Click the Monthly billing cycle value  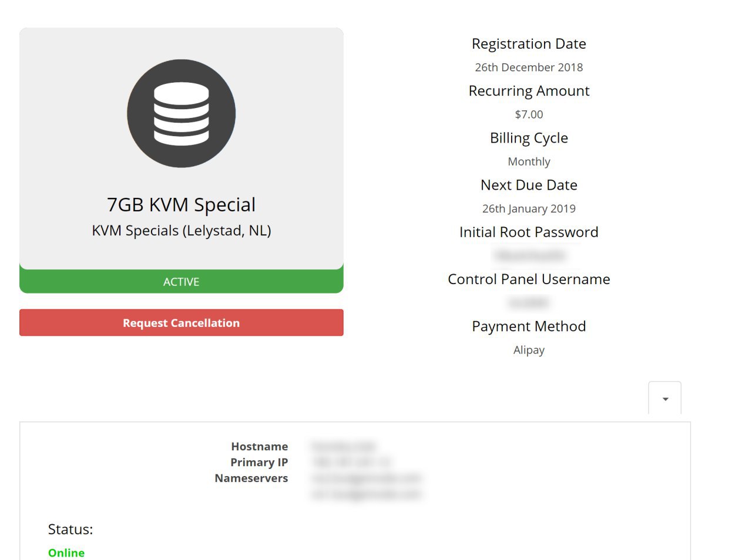(x=529, y=161)
